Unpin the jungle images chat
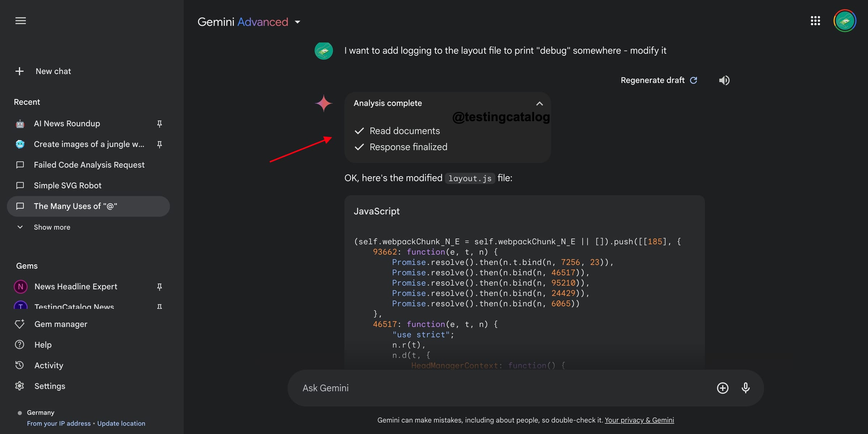Image resolution: width=868 pixels, height=434 pixels. pos(159,144)
